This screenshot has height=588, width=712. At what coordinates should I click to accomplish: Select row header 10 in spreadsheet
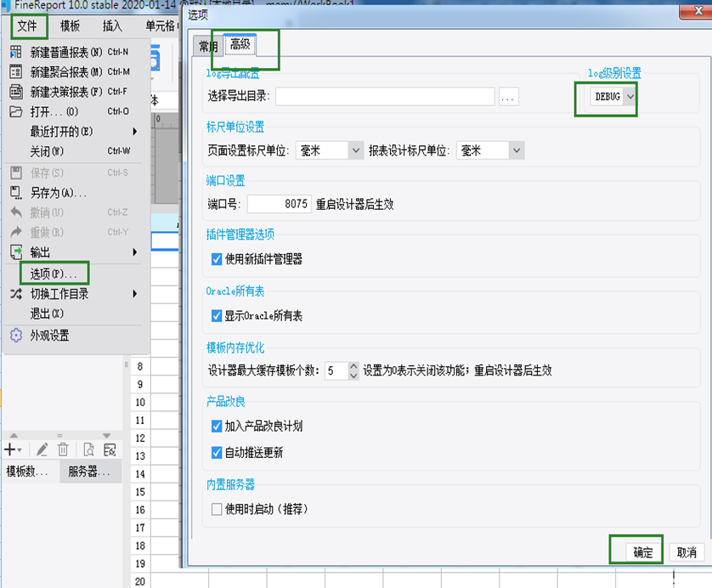[x=140, y=402]
